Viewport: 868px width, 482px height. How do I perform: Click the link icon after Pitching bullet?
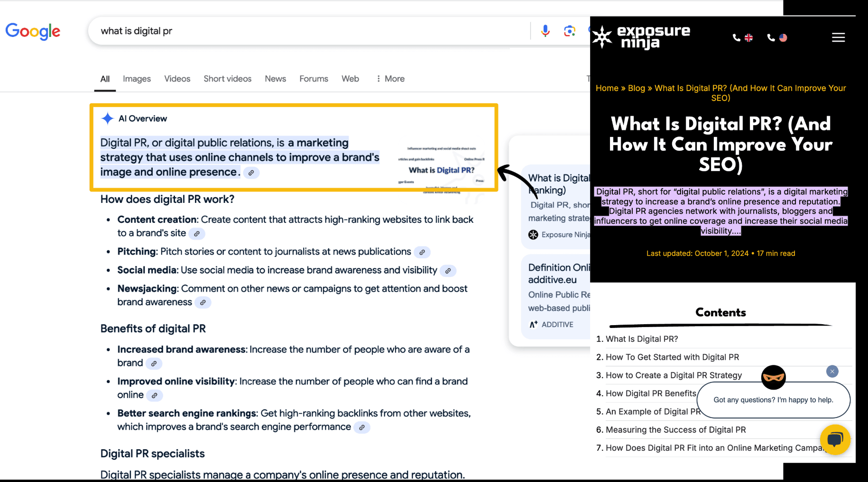tap(422, 252)
